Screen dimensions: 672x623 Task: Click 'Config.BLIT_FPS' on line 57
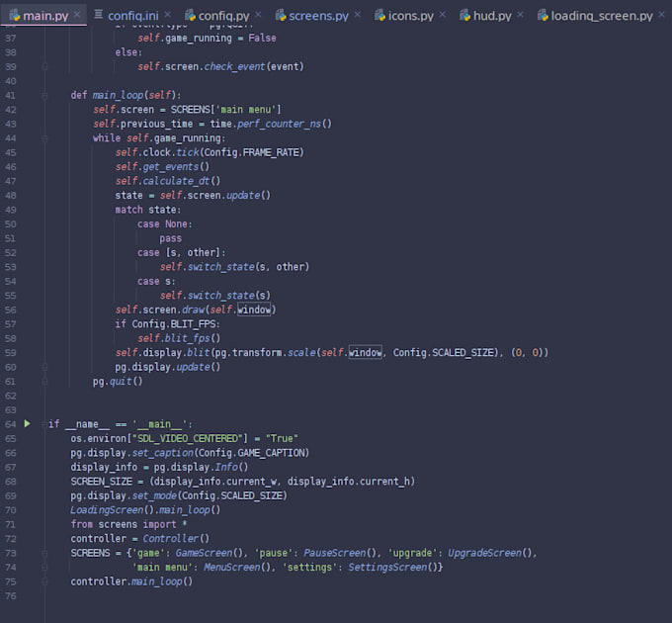click(173, 324)
